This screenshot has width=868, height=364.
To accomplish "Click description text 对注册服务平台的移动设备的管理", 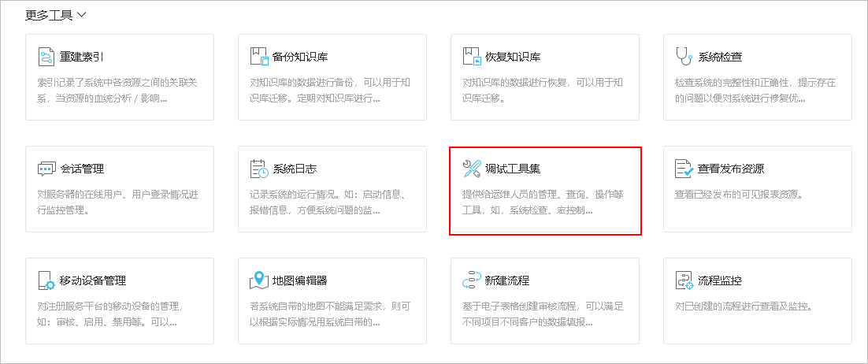I will pyautogui.click(x=111, y=314).
